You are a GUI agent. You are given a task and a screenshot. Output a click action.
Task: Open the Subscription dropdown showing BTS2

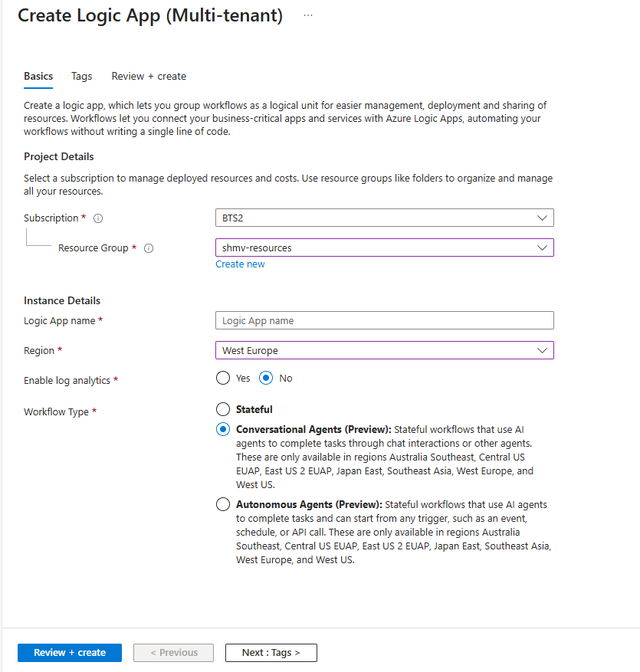pyautogui.click(x=383, y=218)
